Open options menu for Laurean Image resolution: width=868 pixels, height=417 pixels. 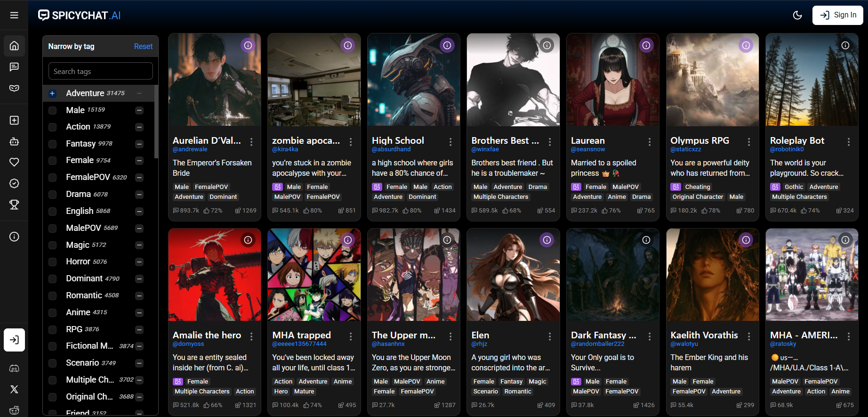pos(650,142)
